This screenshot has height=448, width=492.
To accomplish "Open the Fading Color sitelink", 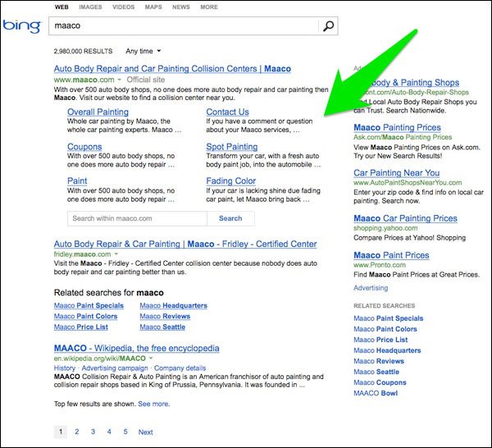I will point(231,181).
